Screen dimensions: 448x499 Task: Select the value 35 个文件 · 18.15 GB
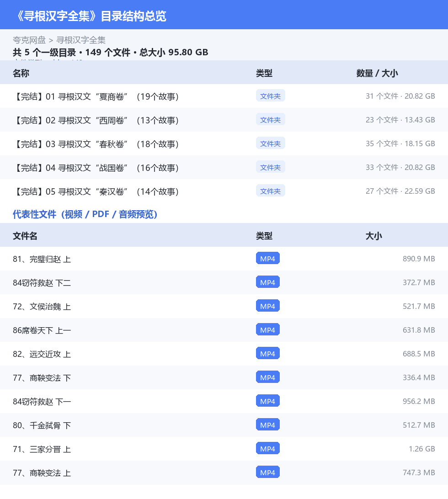(400, 143)
